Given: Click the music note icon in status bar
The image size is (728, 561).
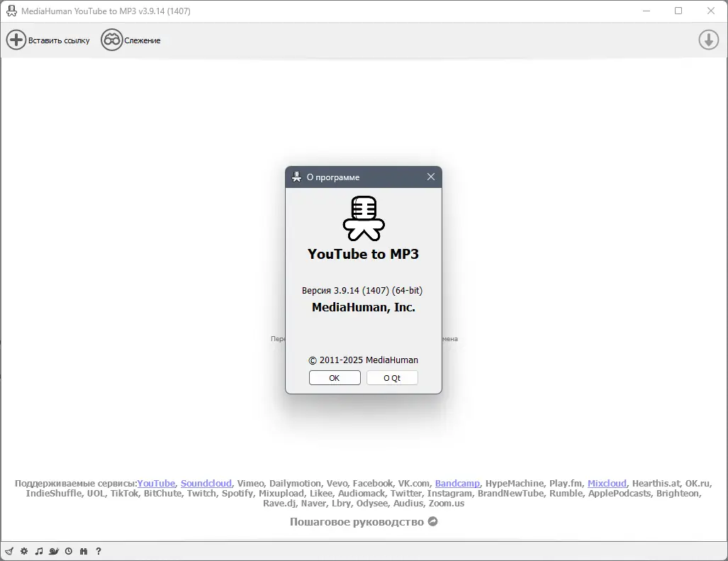Looking at the screenshot, I should 39,551.
